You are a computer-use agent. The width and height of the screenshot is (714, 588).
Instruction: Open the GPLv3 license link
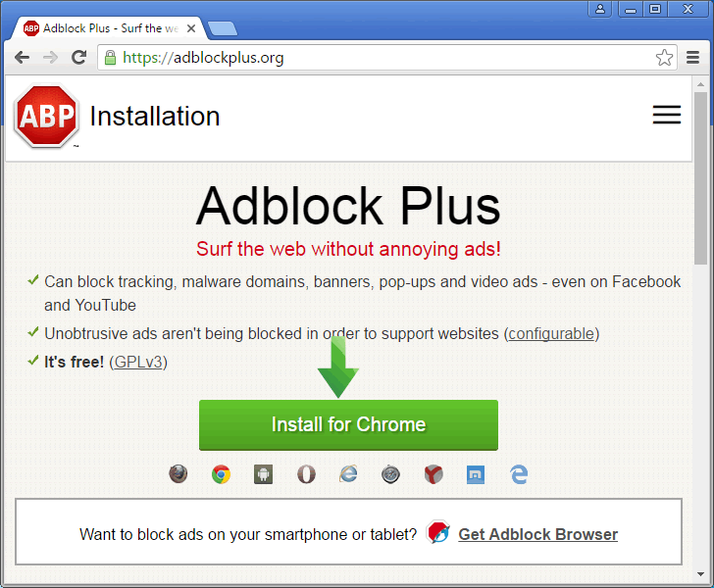[138, 363]
